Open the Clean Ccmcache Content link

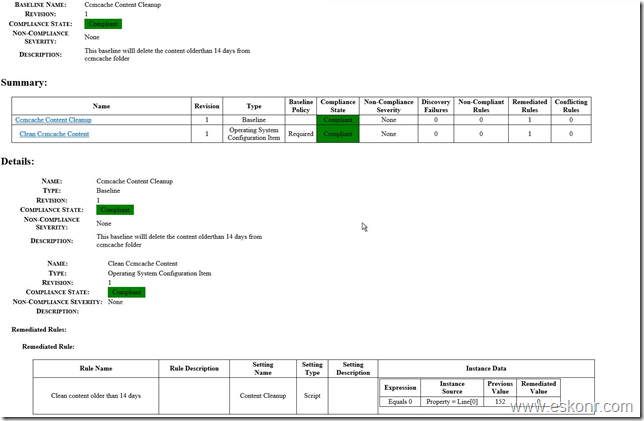pyautogui.click(x=54, y=134)
